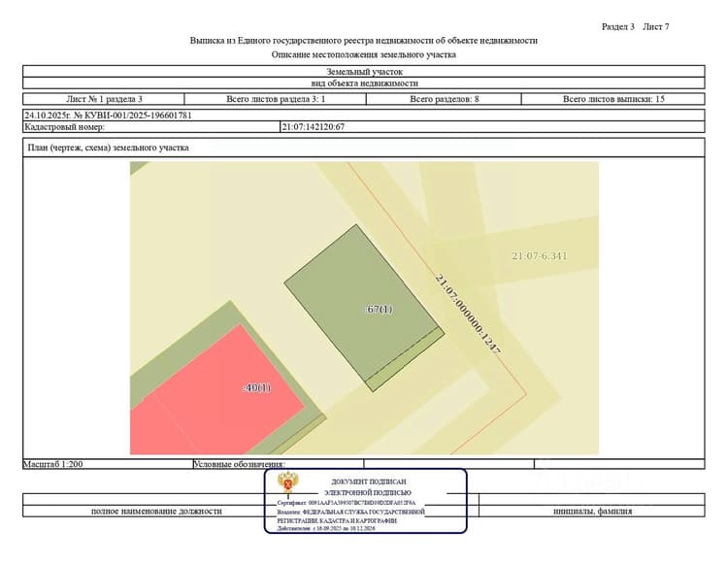Click 'Всего листов выписки: 15' cell

(x=613, y=99)
